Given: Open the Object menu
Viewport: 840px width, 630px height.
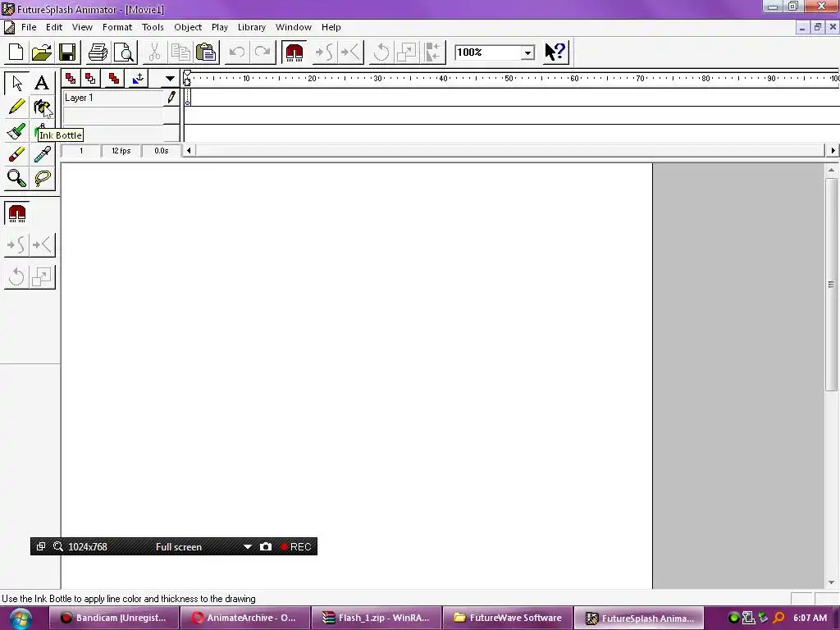Looking at the screenshot, I should tap(188, 27).
